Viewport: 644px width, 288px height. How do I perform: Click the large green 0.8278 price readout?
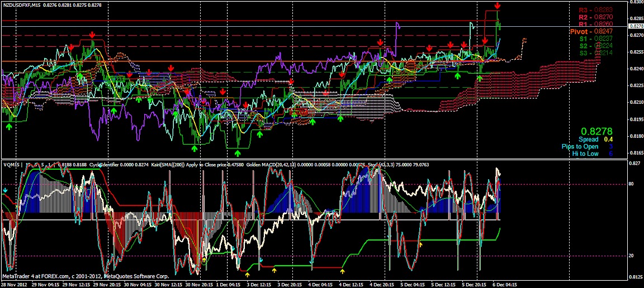point(596,131)
